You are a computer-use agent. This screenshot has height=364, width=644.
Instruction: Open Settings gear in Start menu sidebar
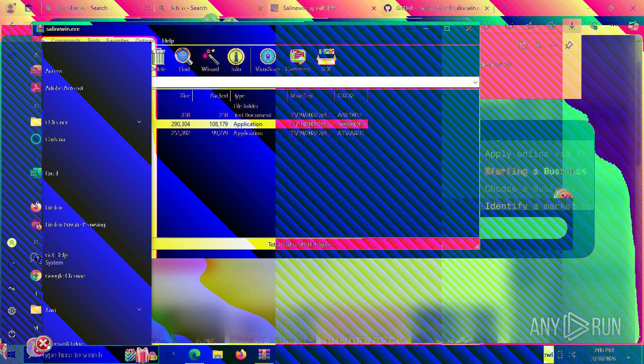pyautogui.click(x=12, y=311)
